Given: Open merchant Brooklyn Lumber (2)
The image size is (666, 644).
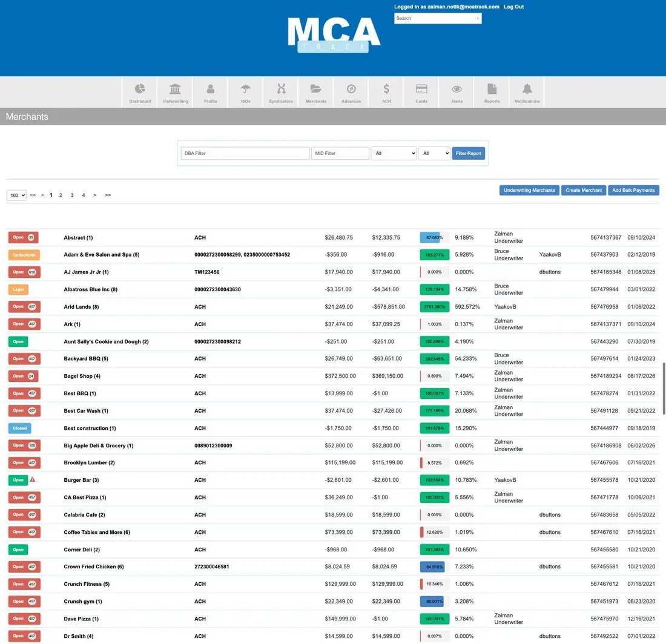Looking at the screenshot, I should [89, 463].
